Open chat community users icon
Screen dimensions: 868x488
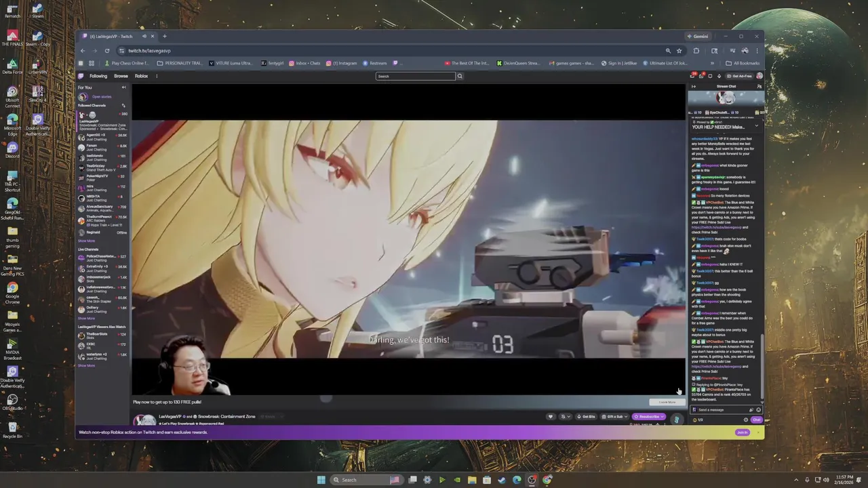(759, 87)
